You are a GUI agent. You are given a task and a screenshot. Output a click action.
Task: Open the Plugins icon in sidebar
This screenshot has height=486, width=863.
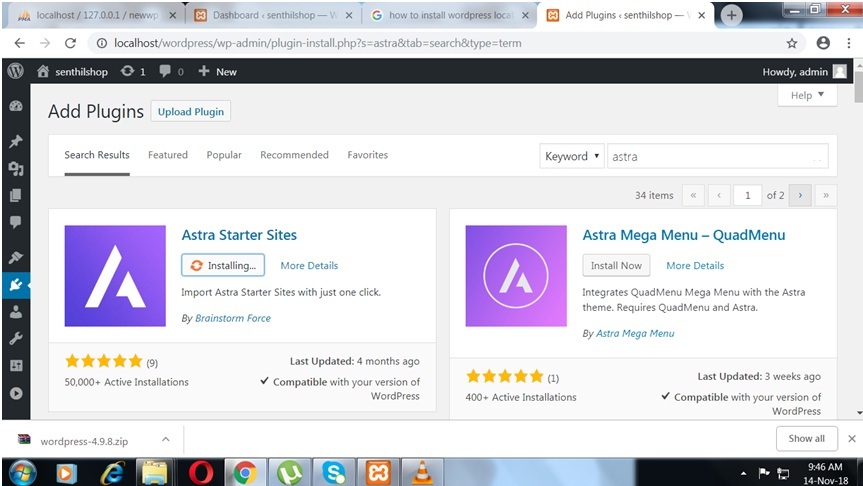(x=15, y=285)
